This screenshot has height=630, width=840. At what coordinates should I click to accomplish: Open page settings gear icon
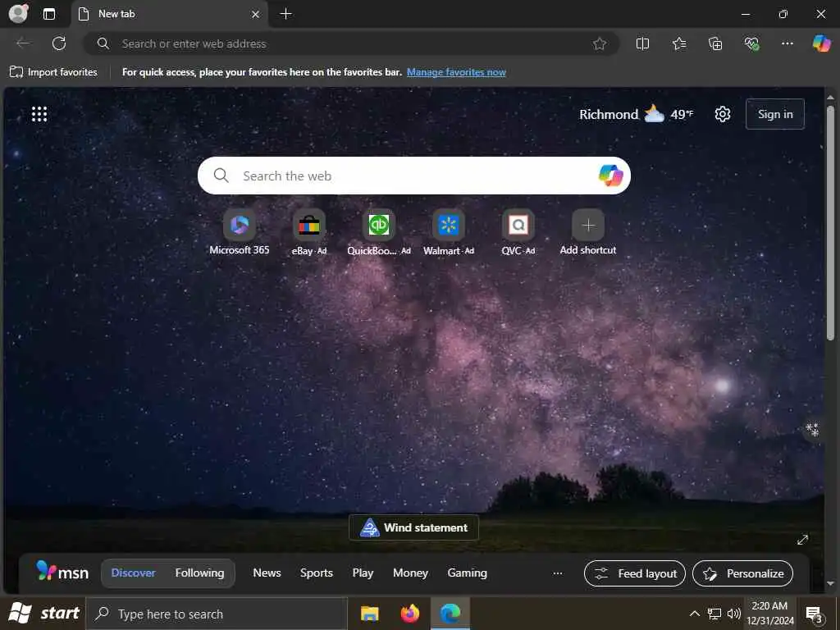click(722, 114)
